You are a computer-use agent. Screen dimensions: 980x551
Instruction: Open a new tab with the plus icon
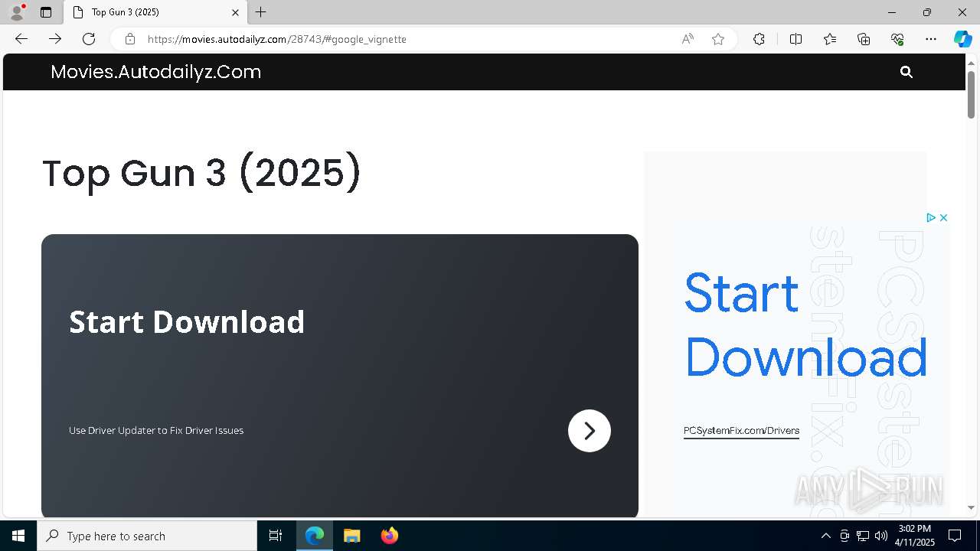click(x=261, y=12)
